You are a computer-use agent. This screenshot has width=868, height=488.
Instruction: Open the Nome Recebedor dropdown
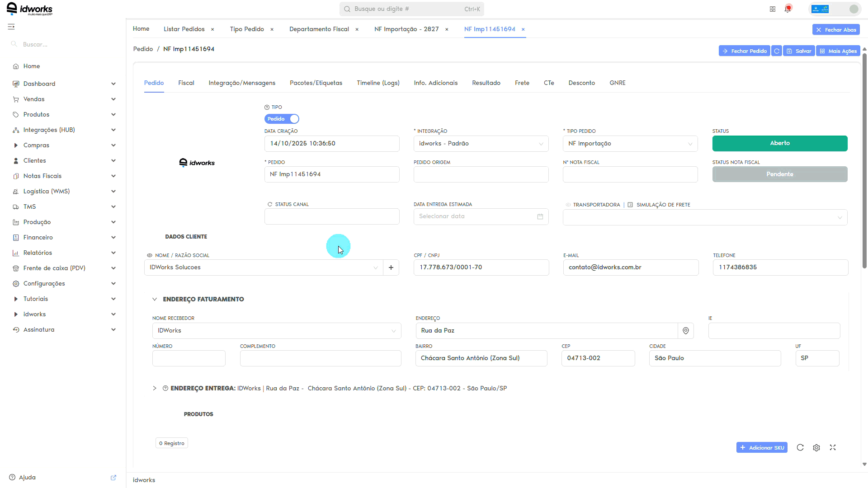click(x=277, y=331)
